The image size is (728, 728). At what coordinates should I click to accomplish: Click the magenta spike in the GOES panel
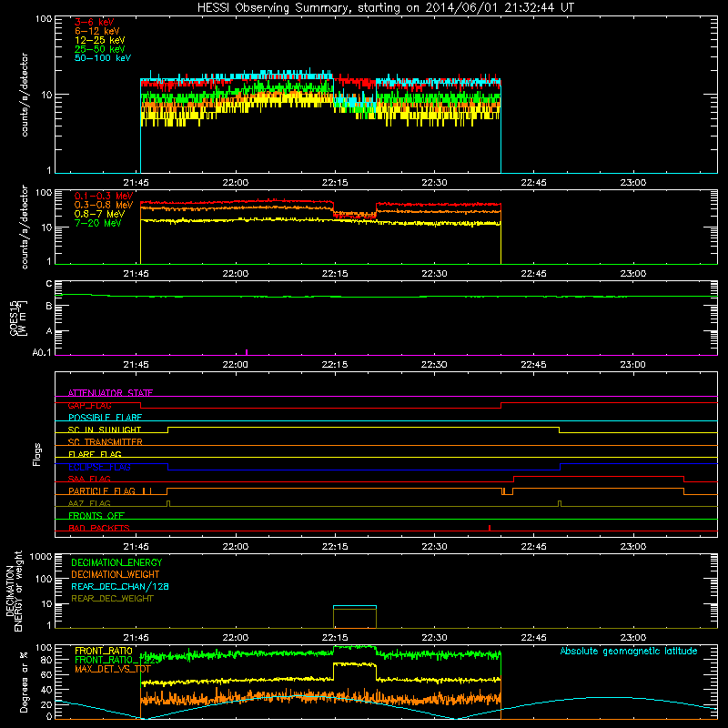(x=247, y=352)
